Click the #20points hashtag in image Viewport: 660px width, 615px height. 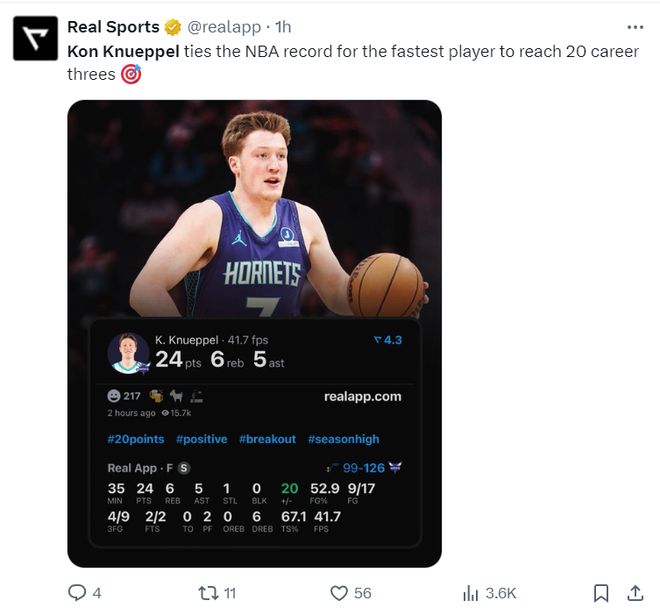pyautogui.click(x=135, y=439)
